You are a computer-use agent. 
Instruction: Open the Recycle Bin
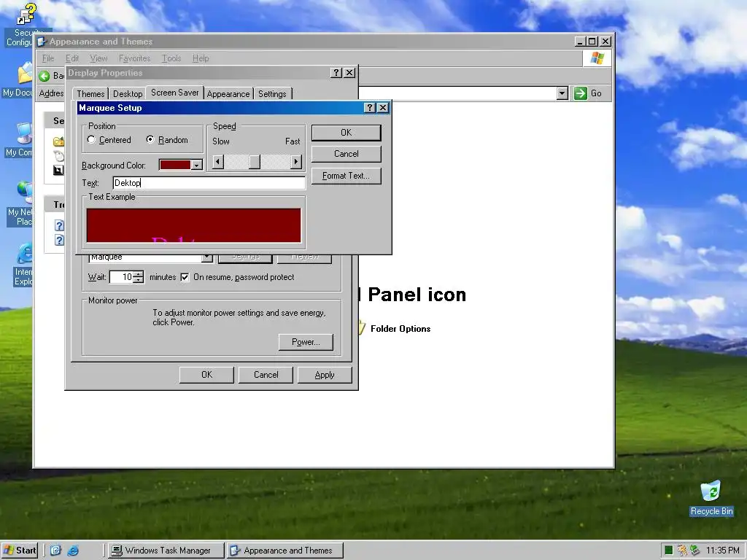(x=711, y=498)
